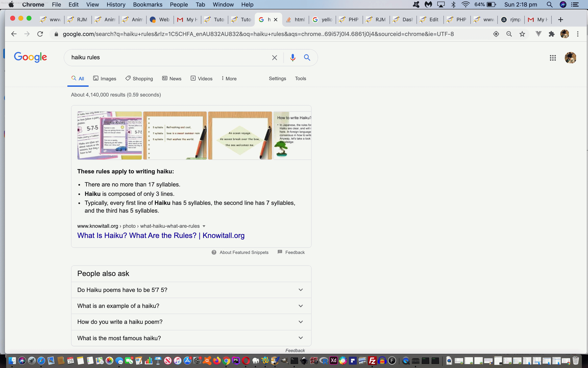Bookmark this page with the star icon
The image size is (588, 368).
click(522, 34)
